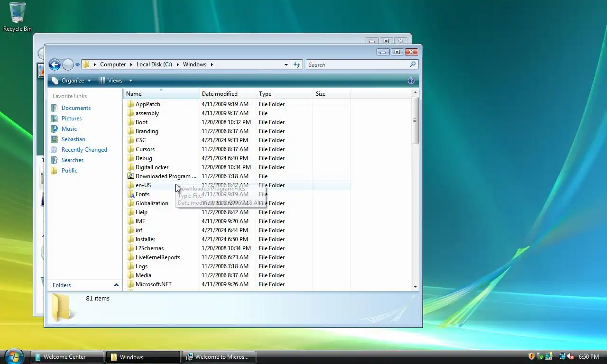Select the Media folder name
The width and height of the screenshot is (607, 364).
point(143,275)
